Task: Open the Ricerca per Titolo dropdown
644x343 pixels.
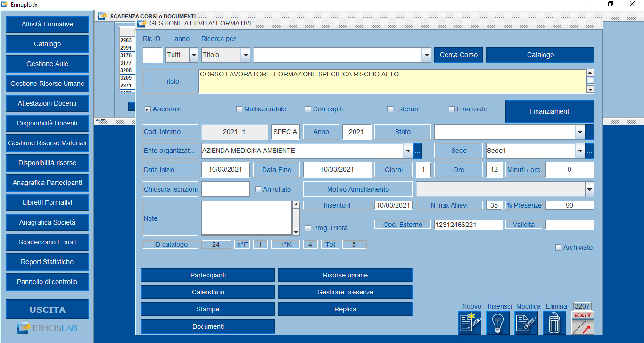Action: click(x=245, y=55)
